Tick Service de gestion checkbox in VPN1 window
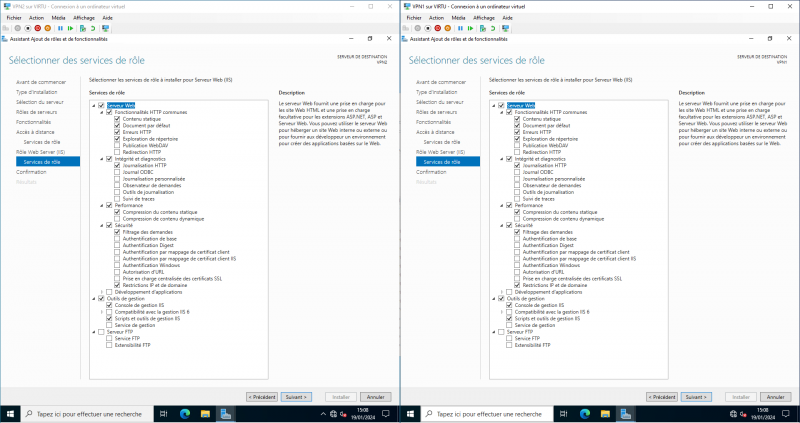 (509, 325)
